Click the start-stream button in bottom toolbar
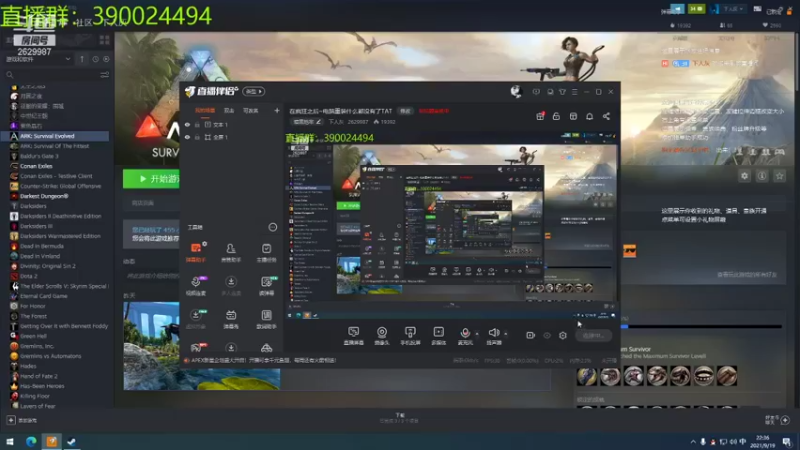Image resolution: width=800 pixels, height=450 pixels. click(593, 335)
